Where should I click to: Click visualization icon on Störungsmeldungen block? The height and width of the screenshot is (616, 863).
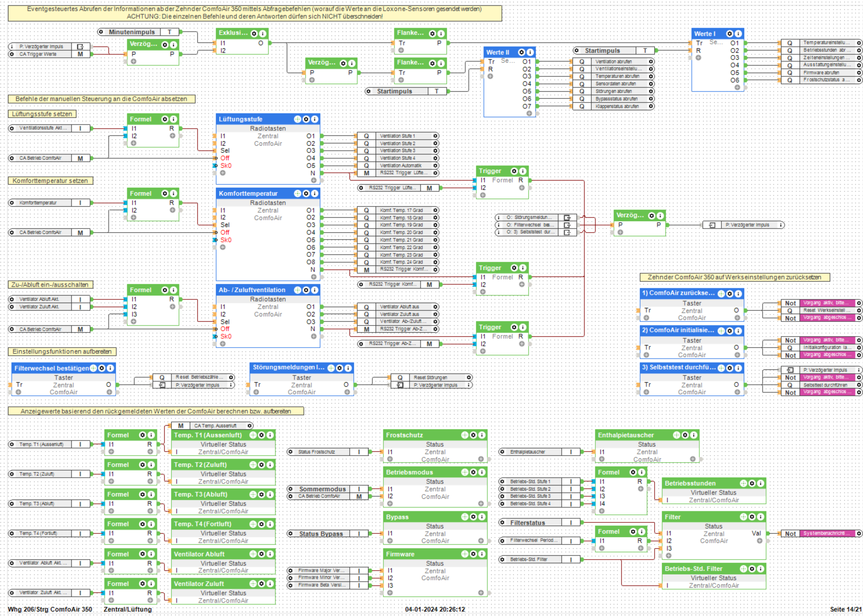pos(331,368)
